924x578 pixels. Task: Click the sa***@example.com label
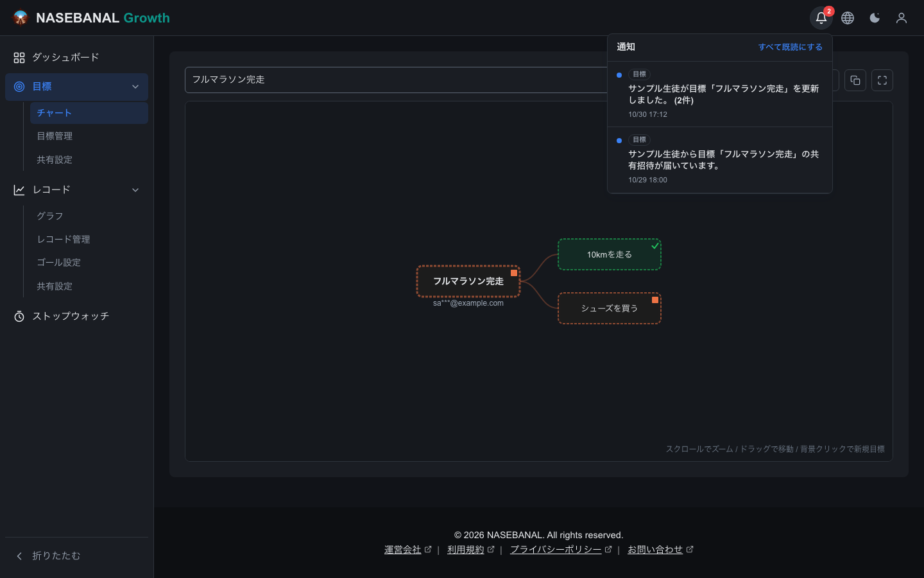coord(468,303)
